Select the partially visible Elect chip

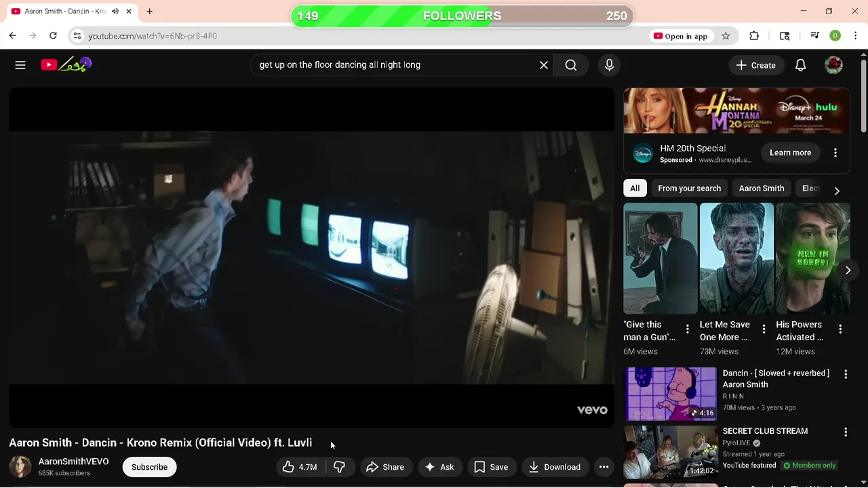[810, 188]
